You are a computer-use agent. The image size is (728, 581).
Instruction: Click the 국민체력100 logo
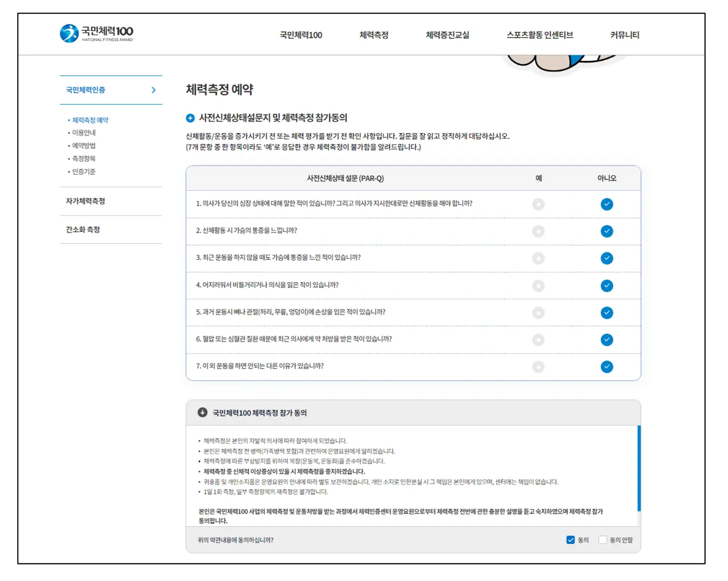pos(96,33)
